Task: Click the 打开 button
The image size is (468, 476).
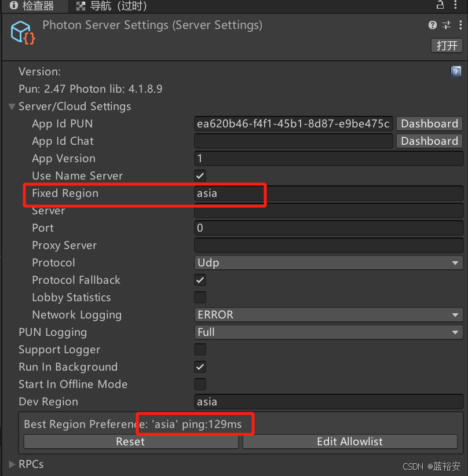Action: point(447,46)
